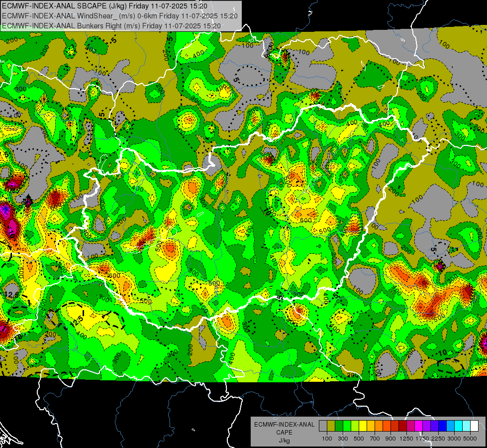Screen dimensions: 487x448
Task: Select the sky-blue legend swatch left of 3000
Action: [450, 426]
